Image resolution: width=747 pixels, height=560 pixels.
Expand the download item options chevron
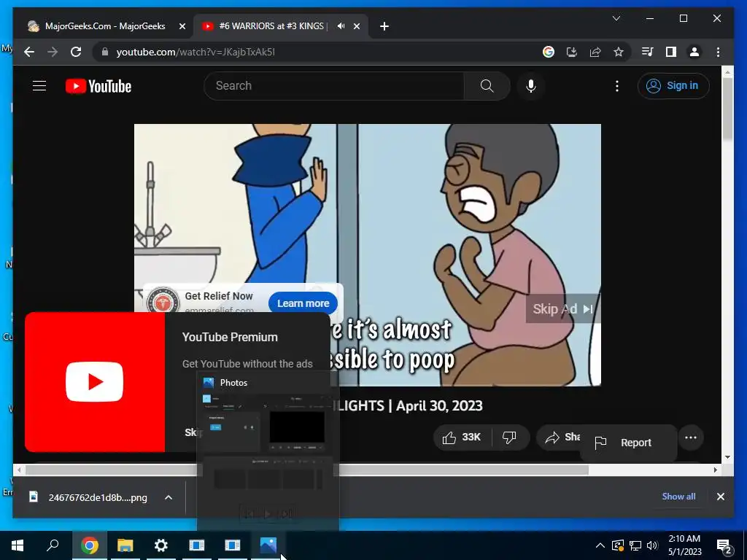tap(169, 497)
